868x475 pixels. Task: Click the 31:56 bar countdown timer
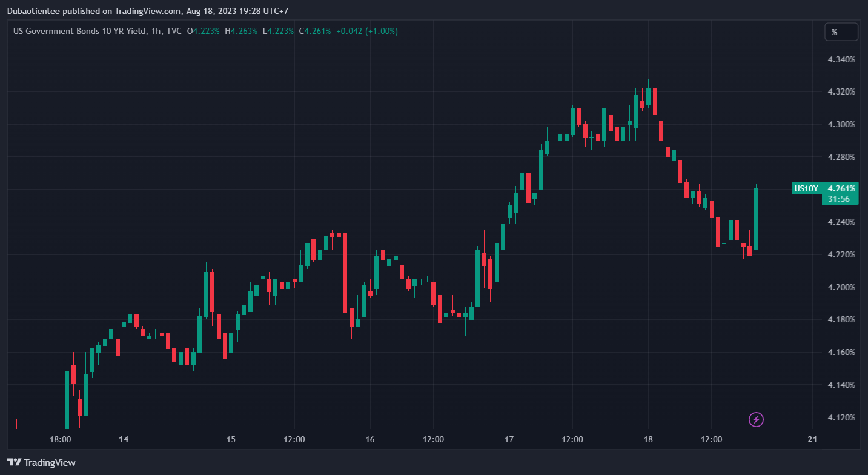tap(838, 199)
